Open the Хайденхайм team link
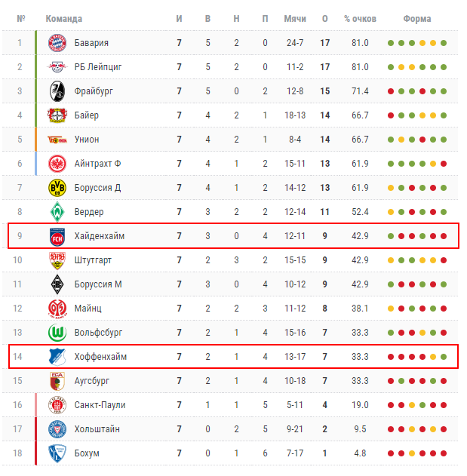 (x=100, y=236)
